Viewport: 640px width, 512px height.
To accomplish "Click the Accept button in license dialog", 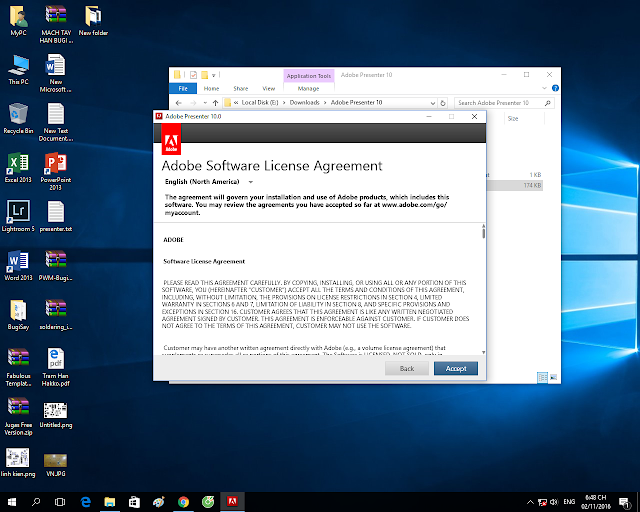I will [x=456, y=368].
